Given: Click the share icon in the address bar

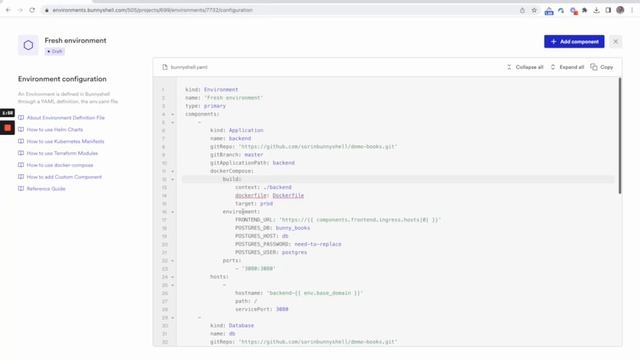Looking at the screenshot, I should point(522,10).
